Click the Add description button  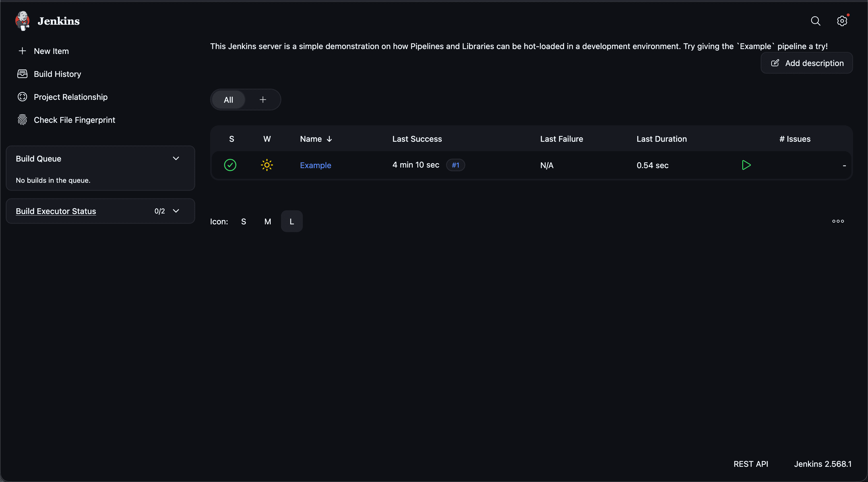807,63
